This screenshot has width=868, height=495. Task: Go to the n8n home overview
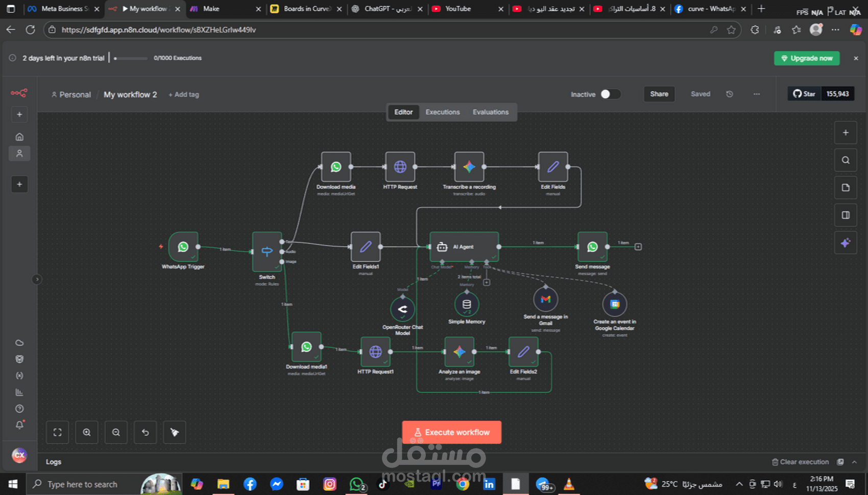click(x=19, y=137)
